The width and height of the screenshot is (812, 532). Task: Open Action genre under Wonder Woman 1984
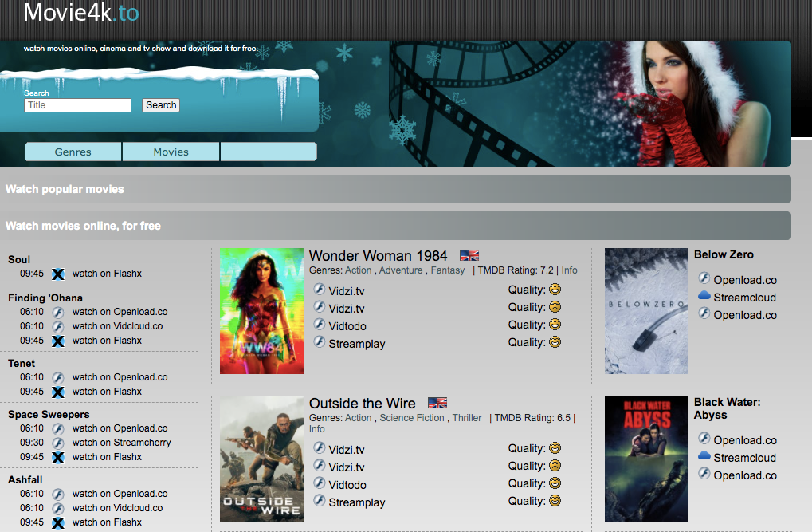[359, 270]
